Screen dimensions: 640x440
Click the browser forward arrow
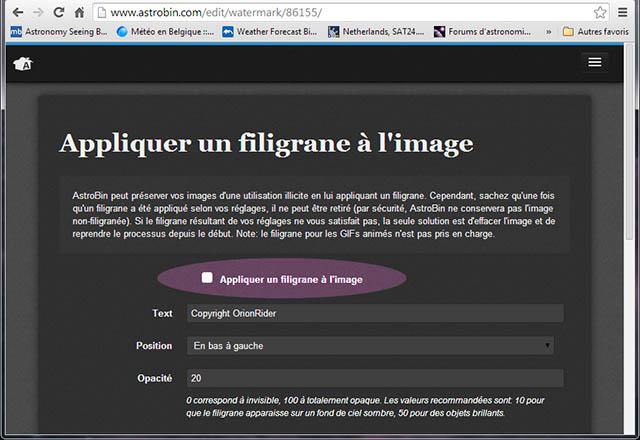[38, 13]
